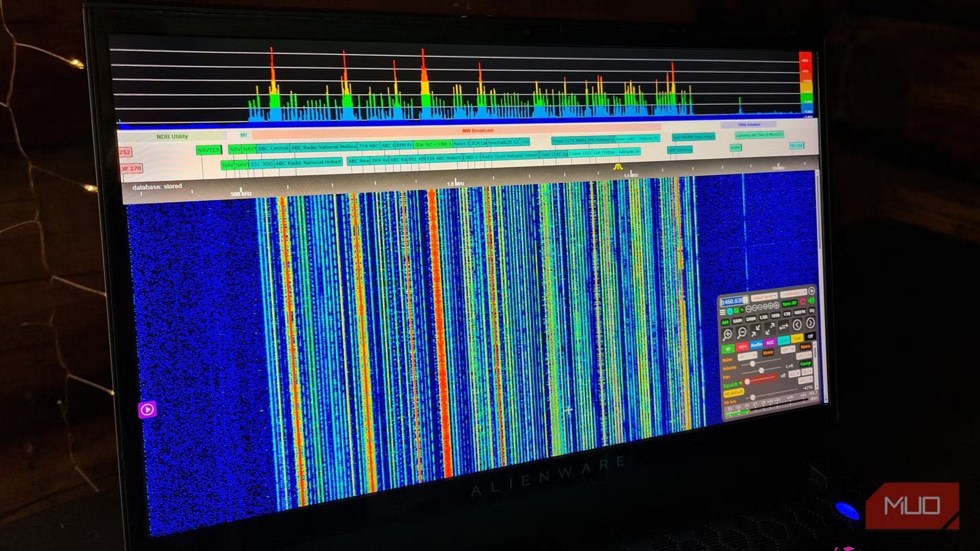Click the Radio Sport National Hobart label
Viewport: 980px width, 551px height.
point(510,156)
